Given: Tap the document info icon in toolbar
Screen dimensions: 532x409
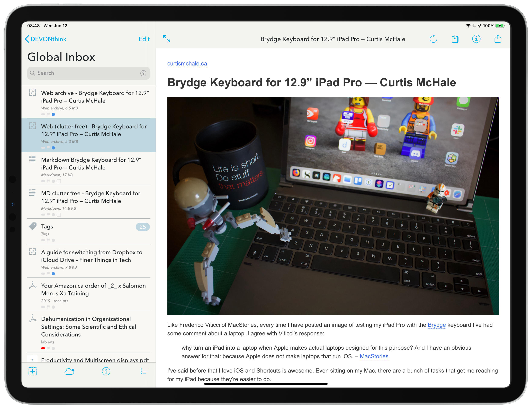Looking at the screenshot, I should (x=476, y=39).
